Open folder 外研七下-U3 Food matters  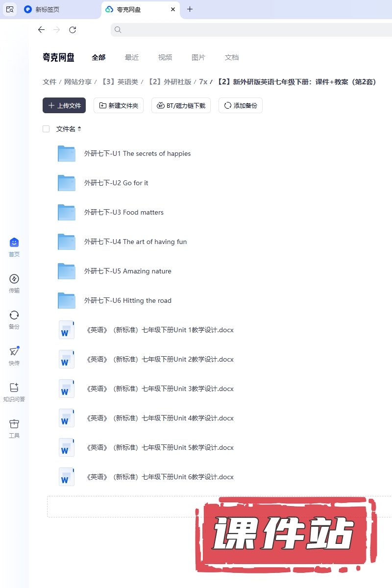[x=123, y=212]
